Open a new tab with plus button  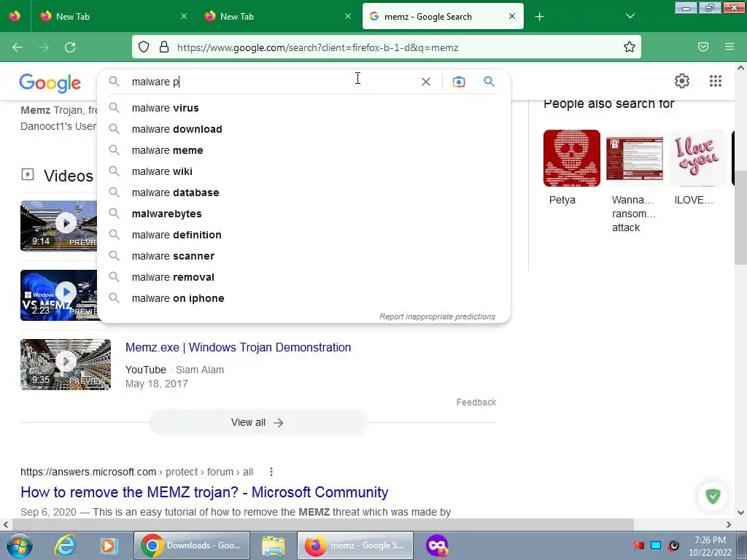(539, 17)
